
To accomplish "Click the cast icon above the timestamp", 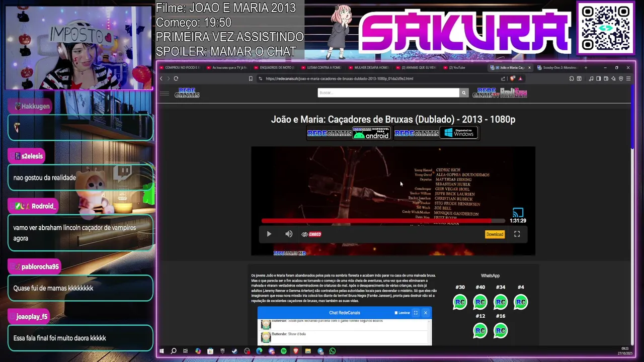I will 518,213.
